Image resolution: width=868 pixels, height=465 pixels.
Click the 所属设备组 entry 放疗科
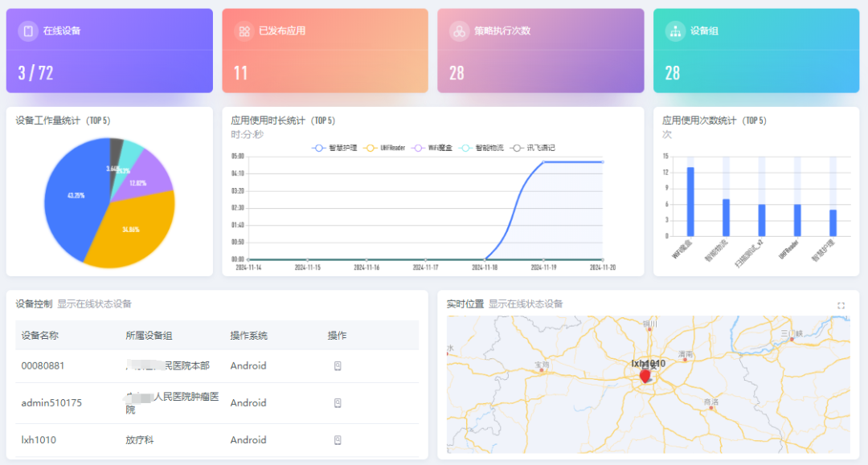pyautogui.click(x=140, y=440)
